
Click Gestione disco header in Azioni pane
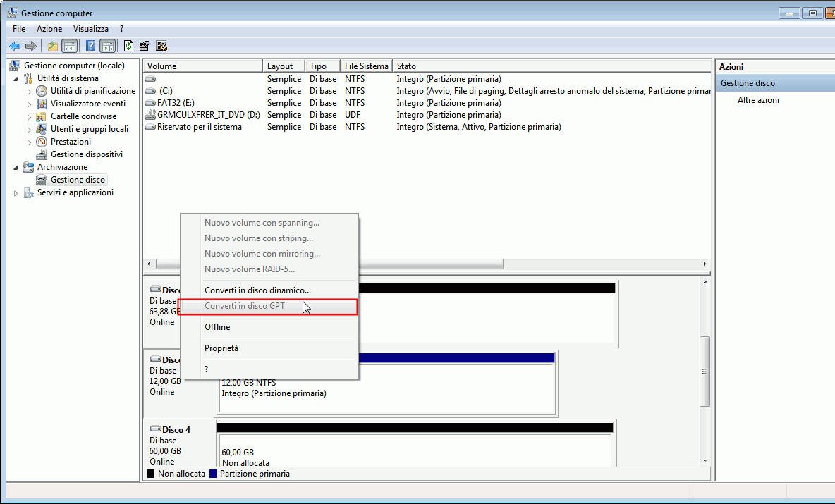(x=775, y=83)
